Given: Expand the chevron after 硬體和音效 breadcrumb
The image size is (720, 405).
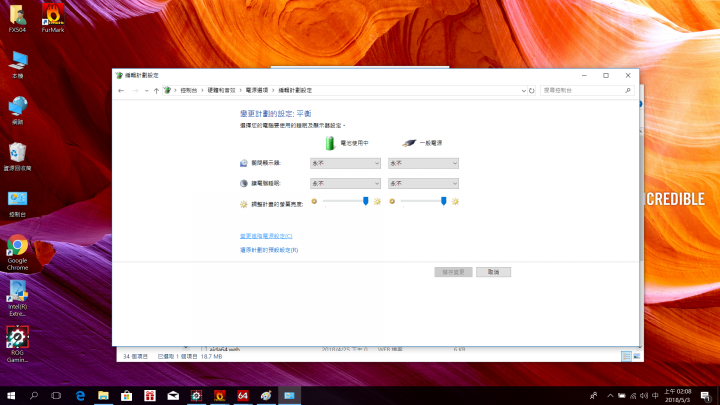Looking at the screenshot, I should (241, 90).
